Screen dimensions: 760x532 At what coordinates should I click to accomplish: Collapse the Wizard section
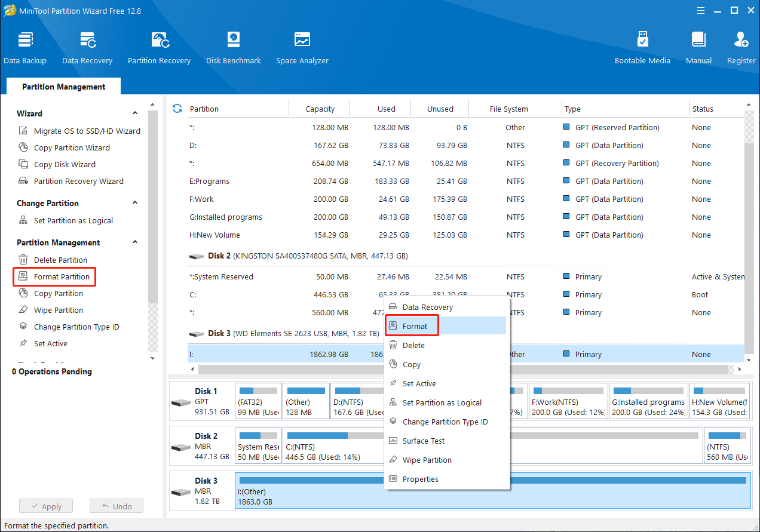click(134, 113)
